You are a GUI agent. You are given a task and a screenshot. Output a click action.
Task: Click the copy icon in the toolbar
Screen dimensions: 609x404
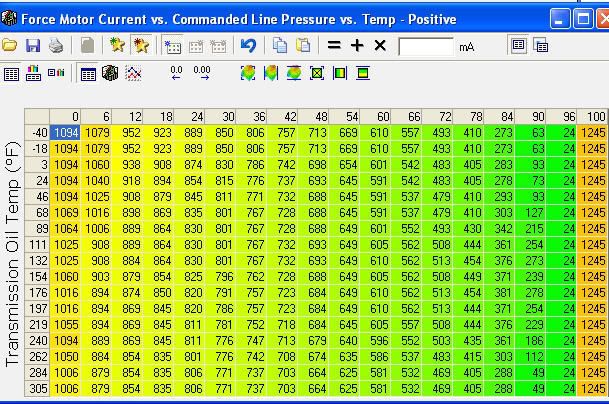280,46
